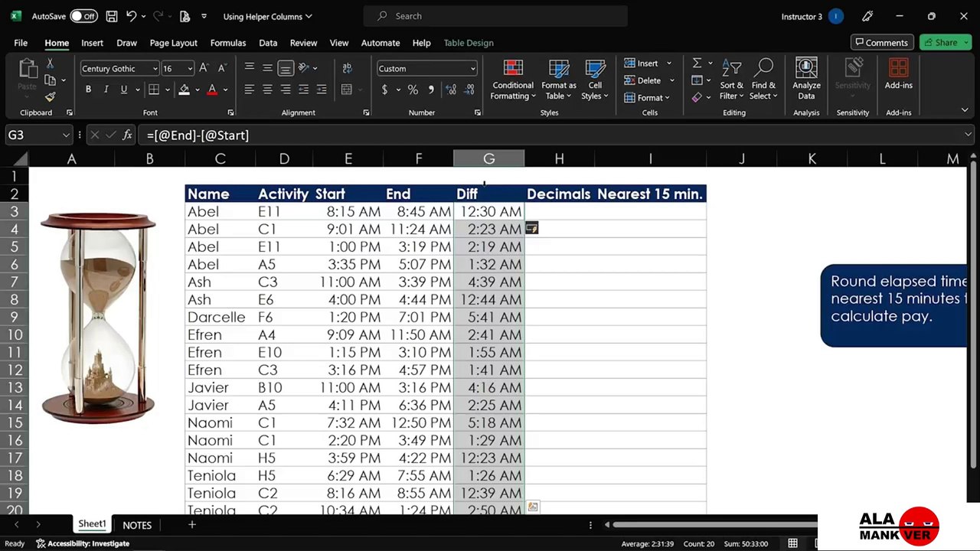Click the AutoSum sigma icon
The image size is (980, 551).
pyautogui.click(x=697, y=64)
